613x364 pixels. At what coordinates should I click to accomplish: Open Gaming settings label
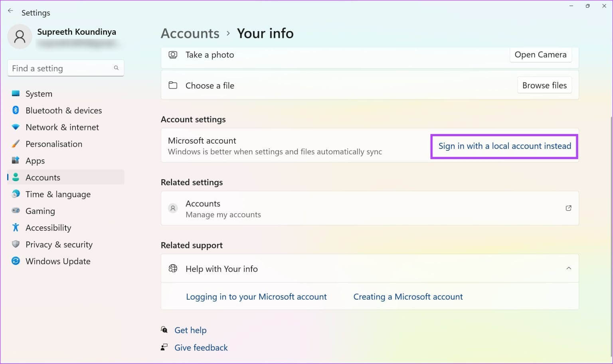[40, 211]
